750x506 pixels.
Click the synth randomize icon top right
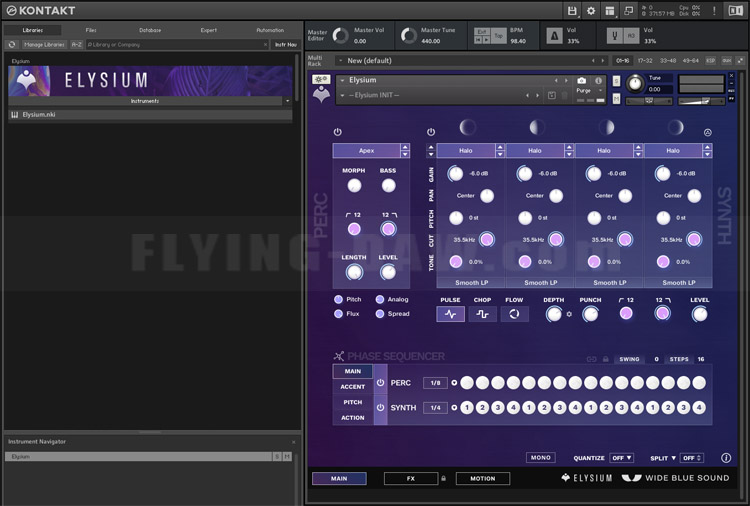click(707, 132)
